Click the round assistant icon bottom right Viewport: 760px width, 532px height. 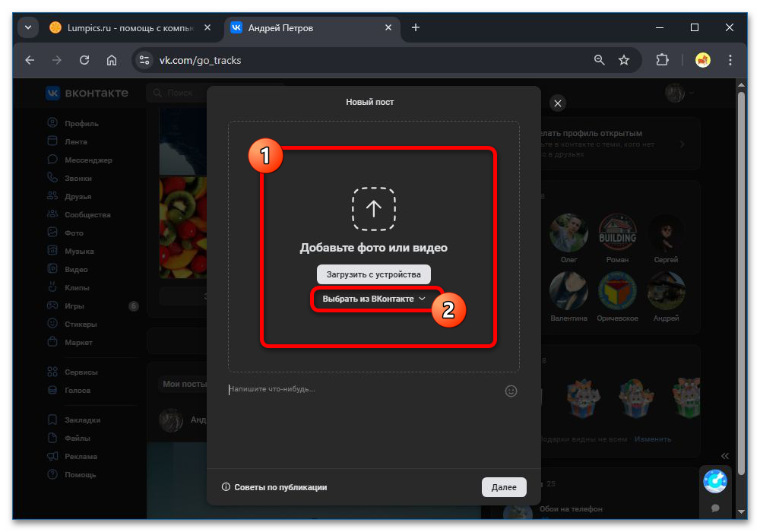pyautogui.click(x=715, y=481)
